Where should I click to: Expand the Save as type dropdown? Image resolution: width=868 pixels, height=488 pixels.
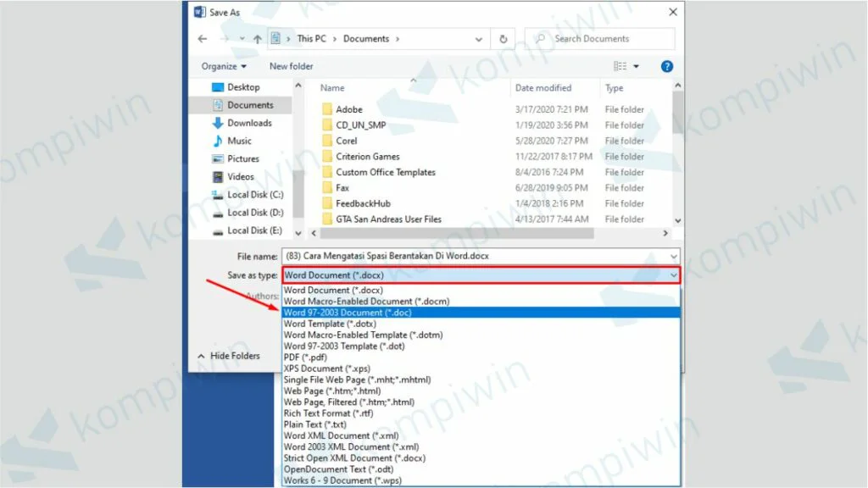point(674,275)
